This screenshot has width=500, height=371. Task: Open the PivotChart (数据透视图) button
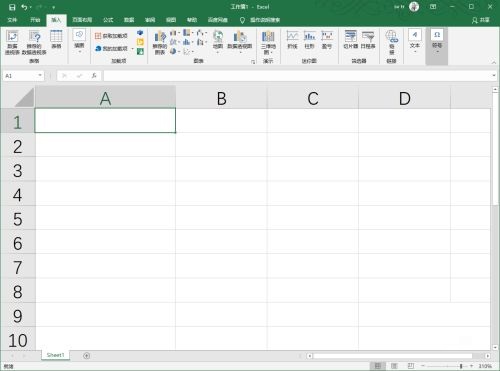(240, 41)
